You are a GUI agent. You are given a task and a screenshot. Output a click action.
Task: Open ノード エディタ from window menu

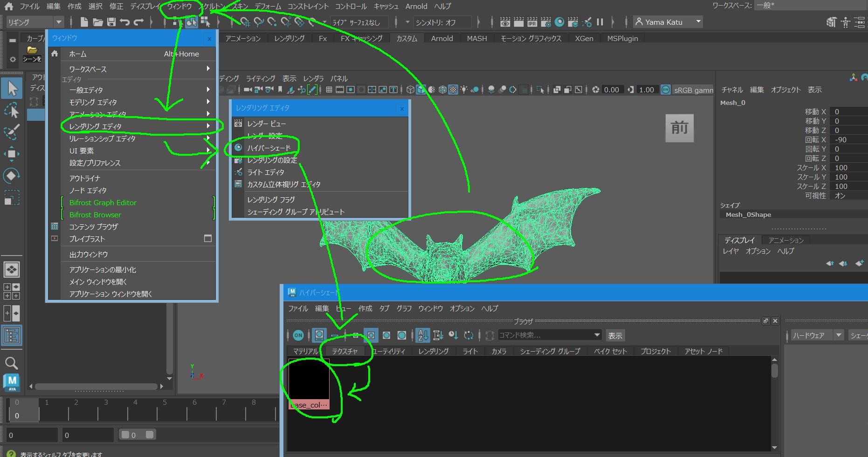pos(88,190)
